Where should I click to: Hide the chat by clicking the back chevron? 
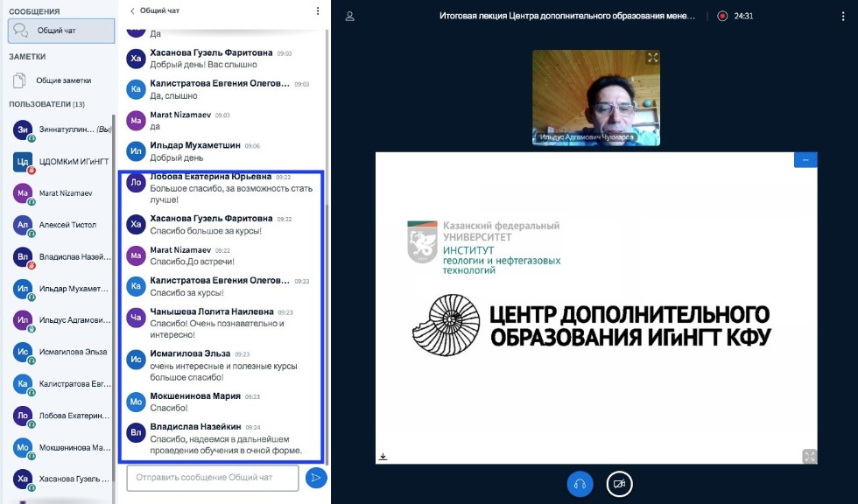coord(133,10)
